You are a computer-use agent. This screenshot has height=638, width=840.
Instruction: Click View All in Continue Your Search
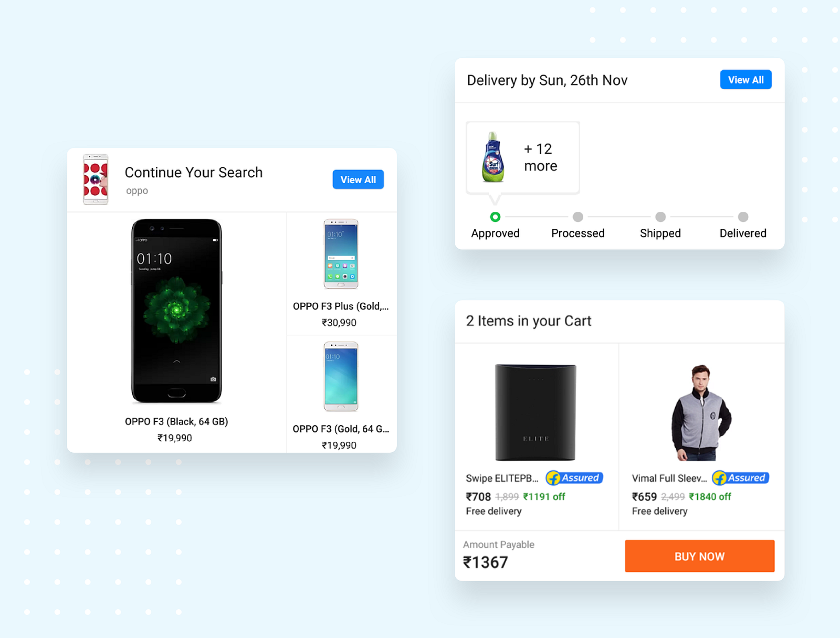click(358, 179)
